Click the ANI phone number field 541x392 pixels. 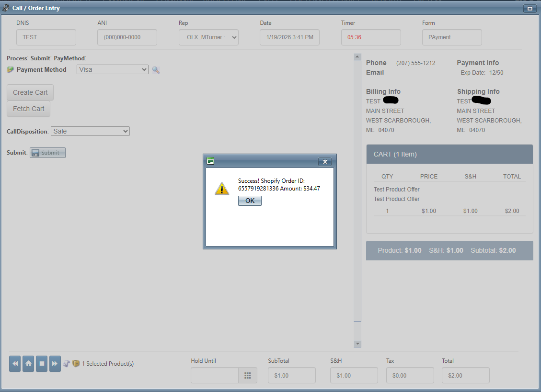tap(127, 37)
